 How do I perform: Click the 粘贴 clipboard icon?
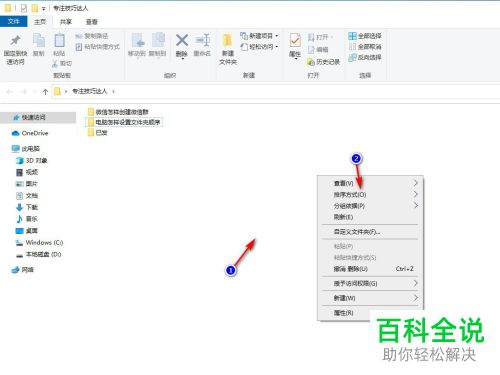(x=59, y=41)
